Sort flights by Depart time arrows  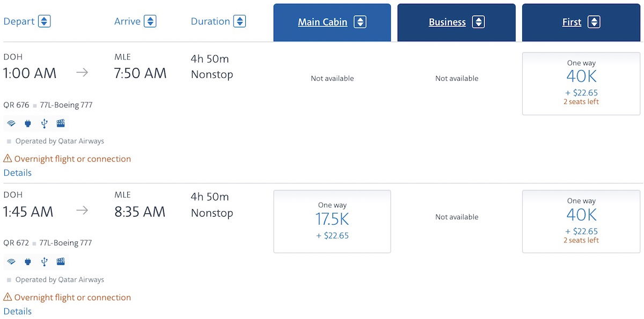[x=44, y=21]
